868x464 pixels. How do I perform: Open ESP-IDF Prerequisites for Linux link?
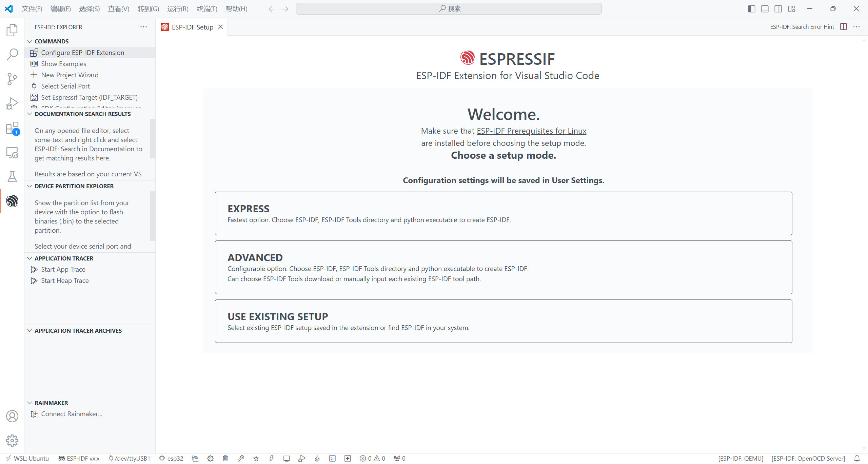coord(531,131)
